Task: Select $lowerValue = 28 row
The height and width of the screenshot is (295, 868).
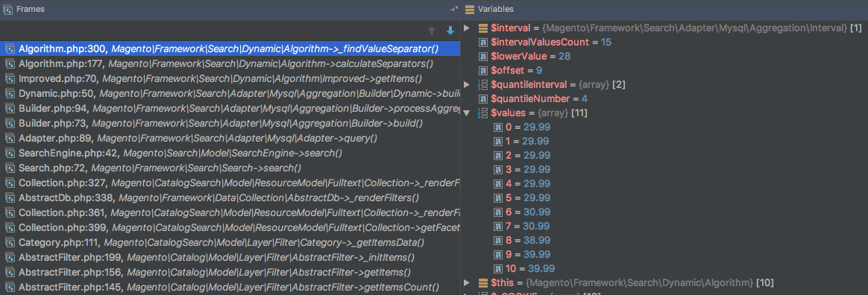Action: 664,56
